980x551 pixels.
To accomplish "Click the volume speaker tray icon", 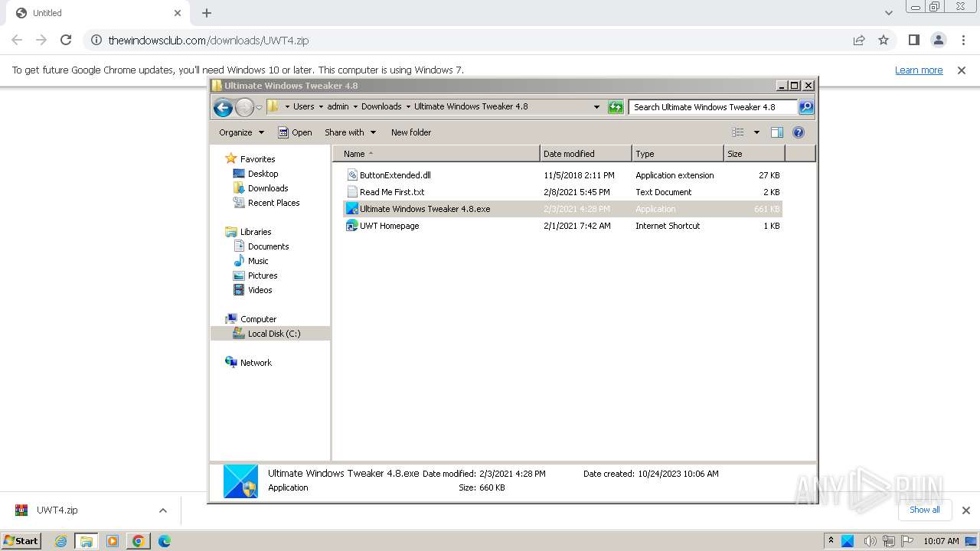I will click(x=869, y=541).
